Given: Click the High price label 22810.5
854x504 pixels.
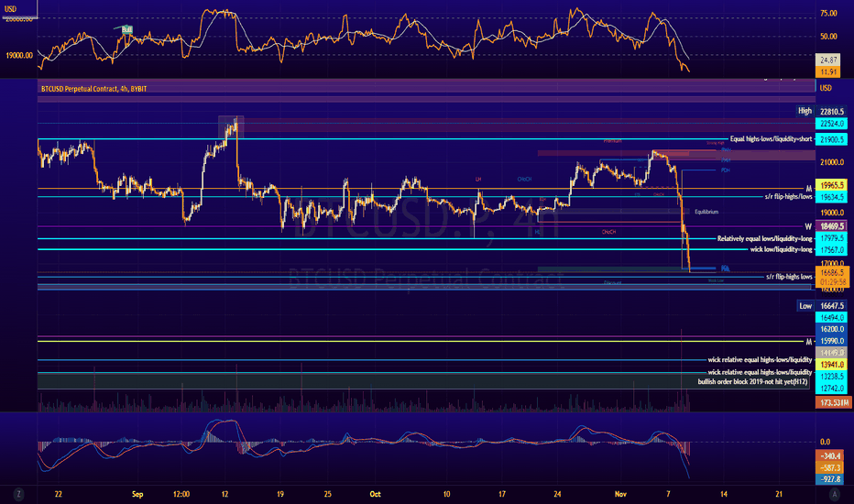Looking at the screenshot, I should (x=832, y=112).
